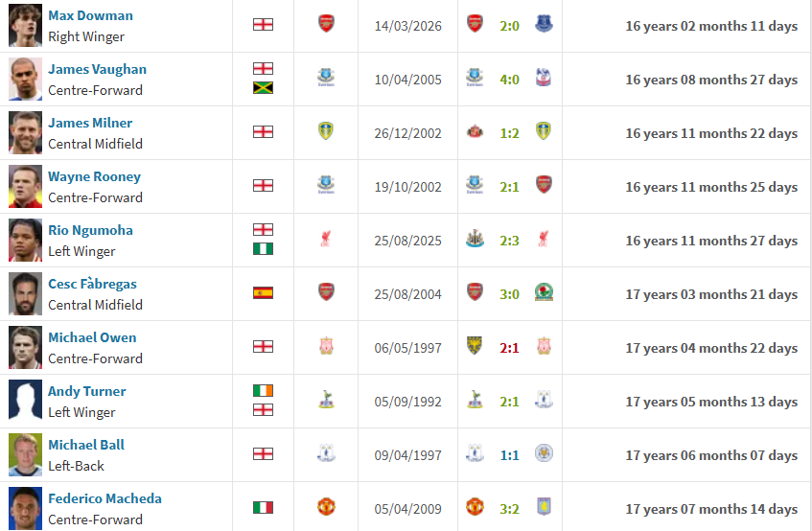Open Andy Turner's player profile link
812x531 pixels.
point(86,391)
